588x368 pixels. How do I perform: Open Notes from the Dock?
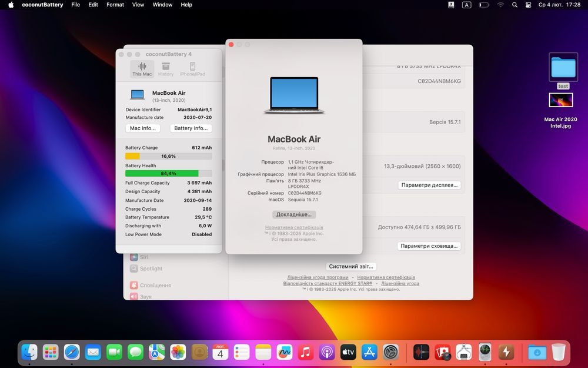tap(263, 352)
